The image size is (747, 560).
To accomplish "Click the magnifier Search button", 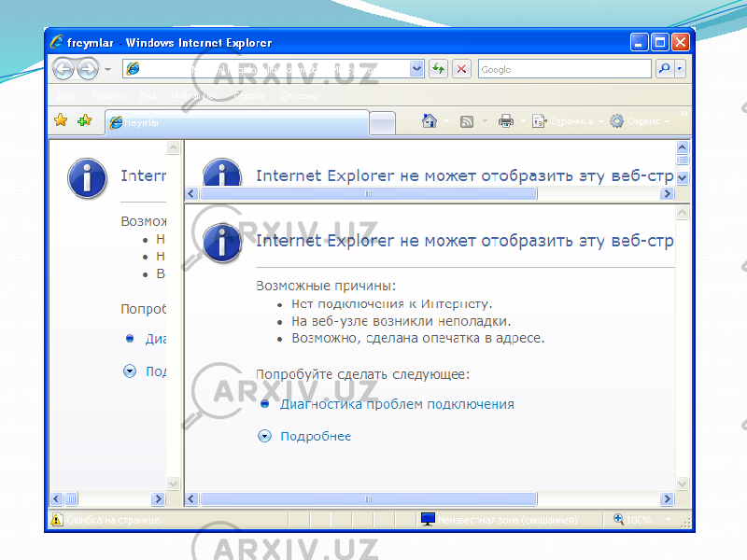I will 664,69.
